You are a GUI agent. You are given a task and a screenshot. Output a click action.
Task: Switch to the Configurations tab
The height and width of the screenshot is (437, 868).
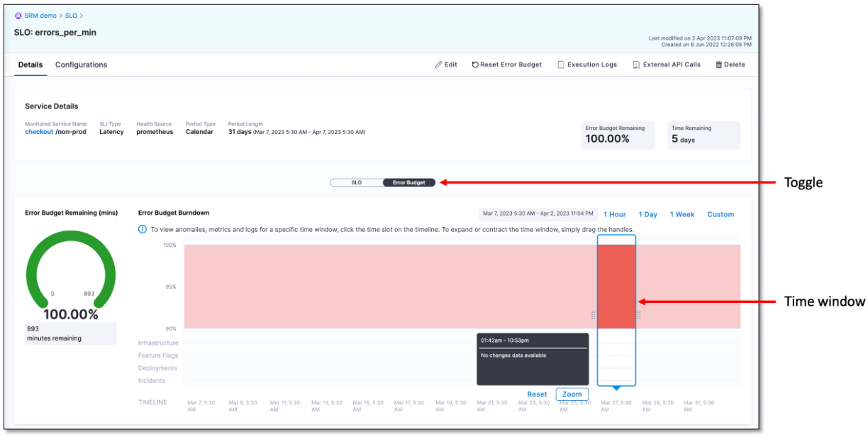(81, 64)
